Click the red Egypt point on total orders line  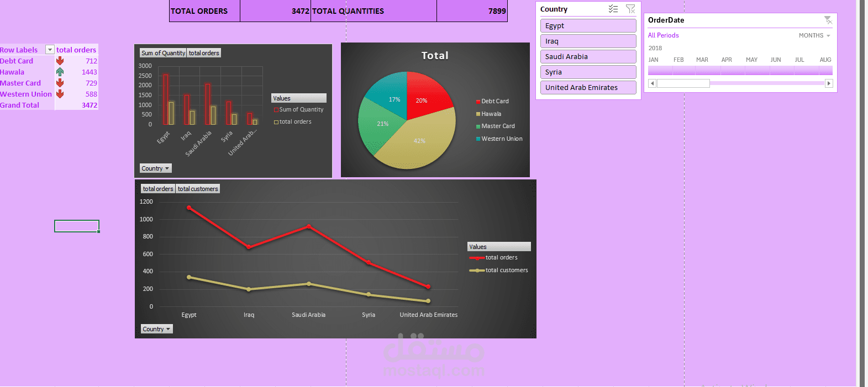[x=189, y=208]
